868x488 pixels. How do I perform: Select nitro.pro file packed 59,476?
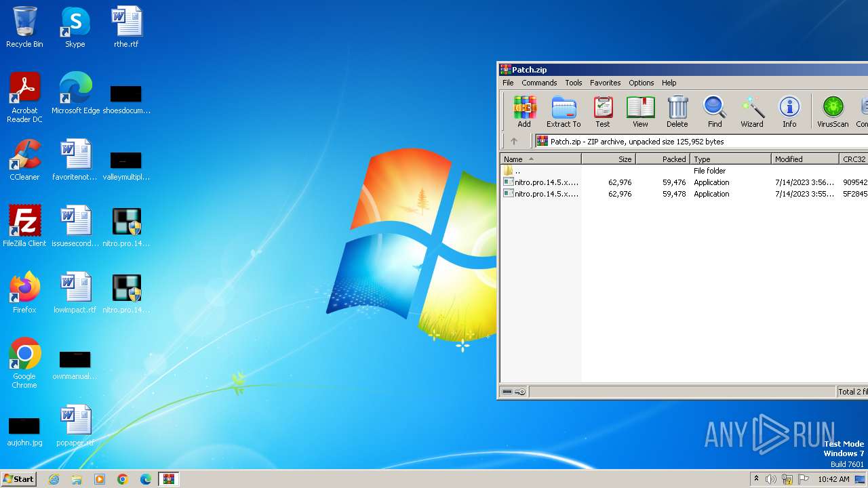[x=684, y=182]
